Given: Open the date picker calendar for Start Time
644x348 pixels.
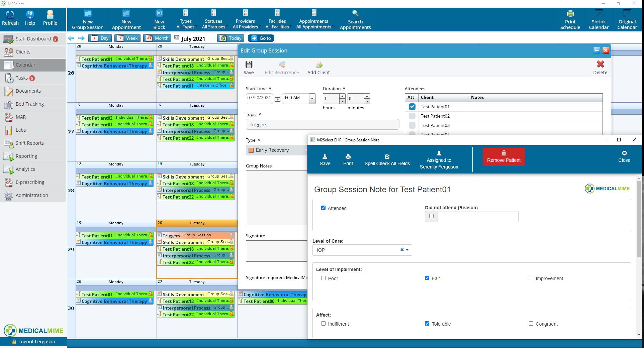Looking at the screenshot, I should [x=277, y=98].
